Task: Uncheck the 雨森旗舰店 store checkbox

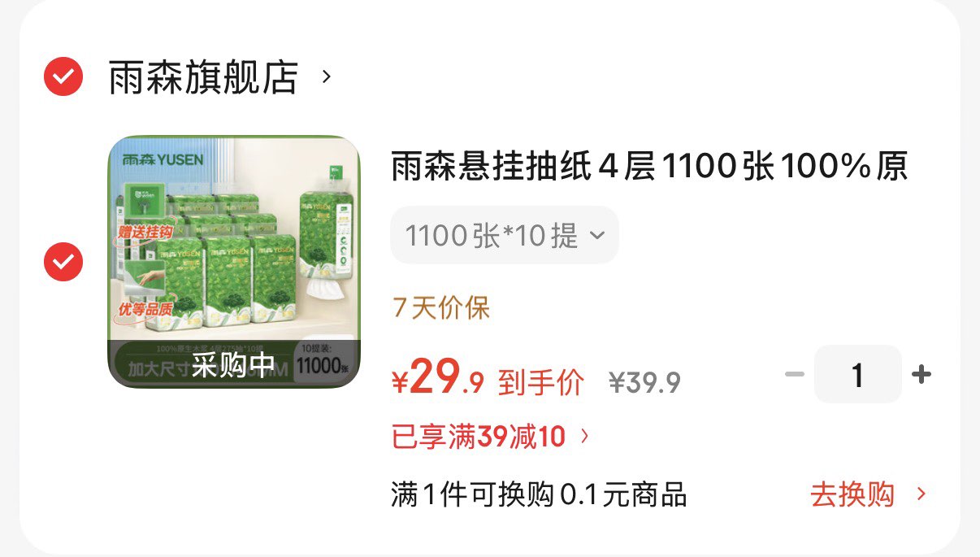Action: pyautogui.click(x=63, y=77)
